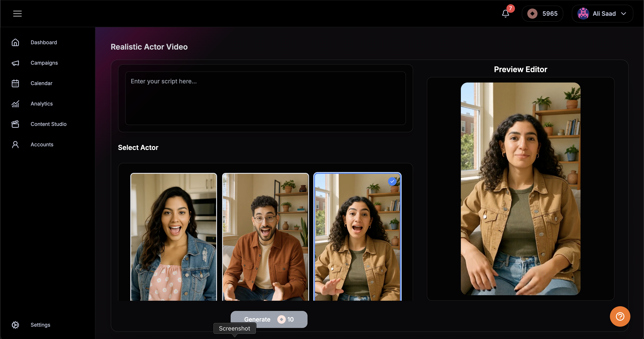Expand the Ali Saad account dropdown chevron

click(624, 13)
